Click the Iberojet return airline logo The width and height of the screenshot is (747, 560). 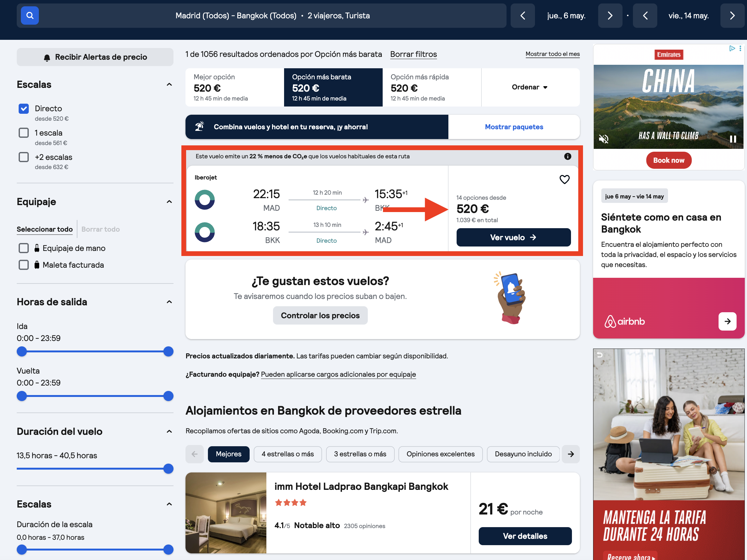point(205,232)
